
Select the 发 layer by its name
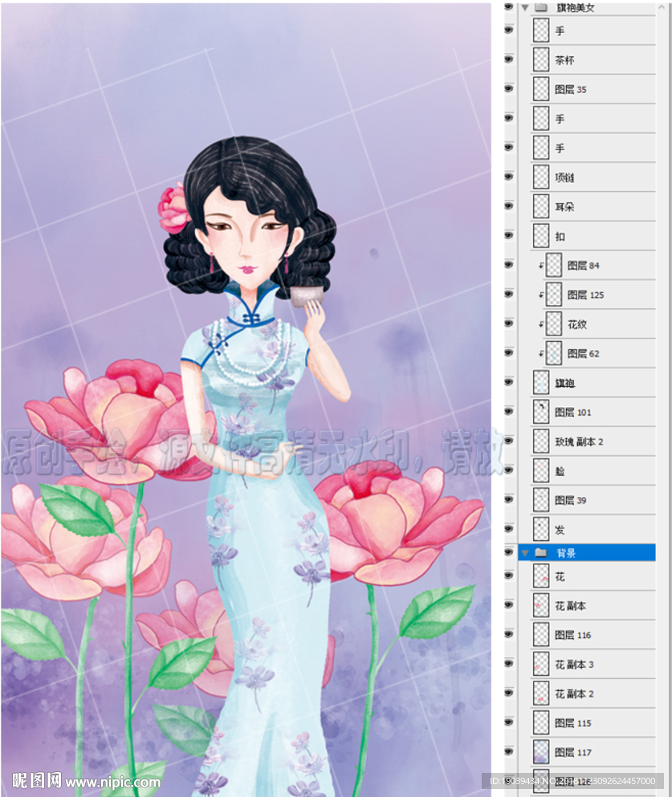click(x=560, y=530)
